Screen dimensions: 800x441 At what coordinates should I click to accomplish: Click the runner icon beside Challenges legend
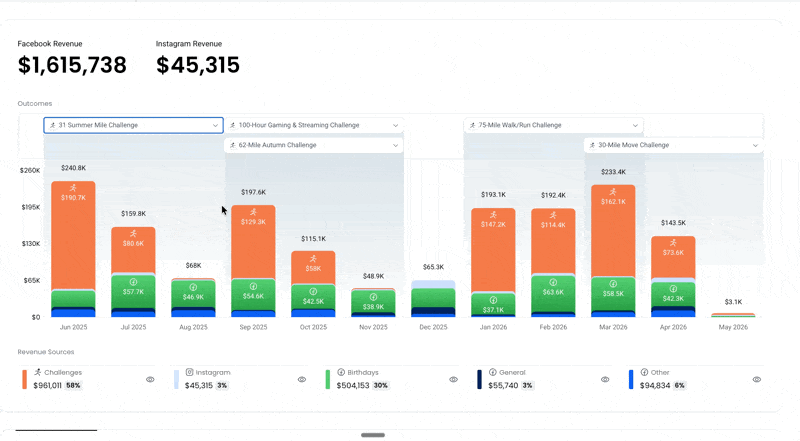[38, 372]
